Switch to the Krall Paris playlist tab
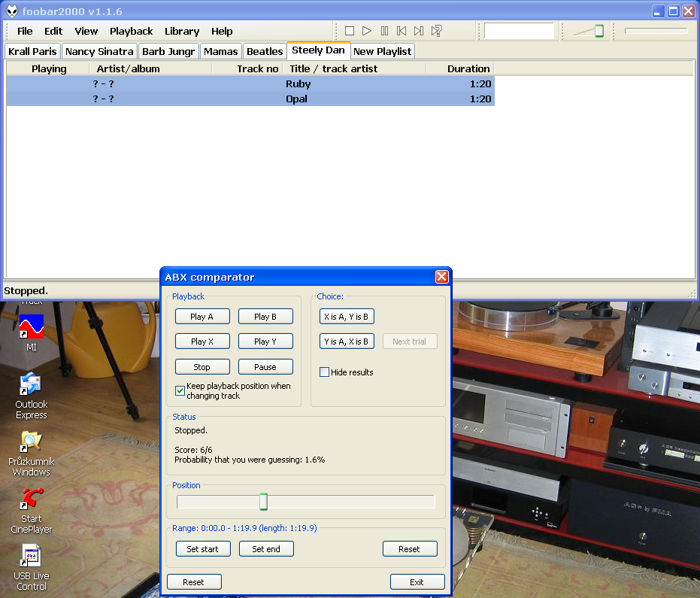The image size is (700, 598). 32,51
